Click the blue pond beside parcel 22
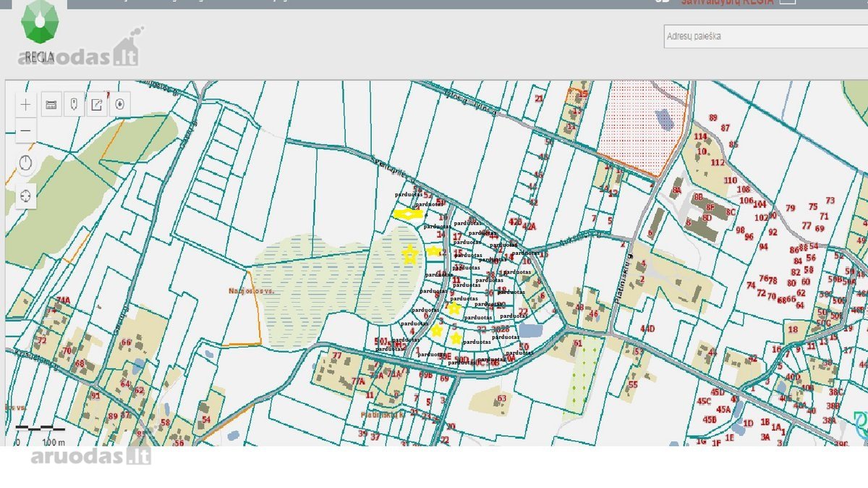The height and width of the screenshot is (488, 868). [529, 331]
